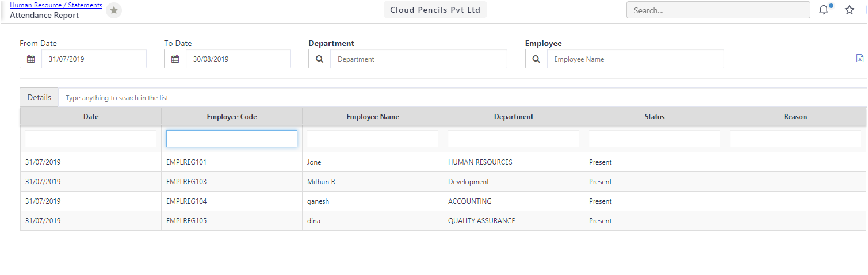Click the Department search magnifier icon
This screenshot has width=868, height=275.
[x=320, y=59]
